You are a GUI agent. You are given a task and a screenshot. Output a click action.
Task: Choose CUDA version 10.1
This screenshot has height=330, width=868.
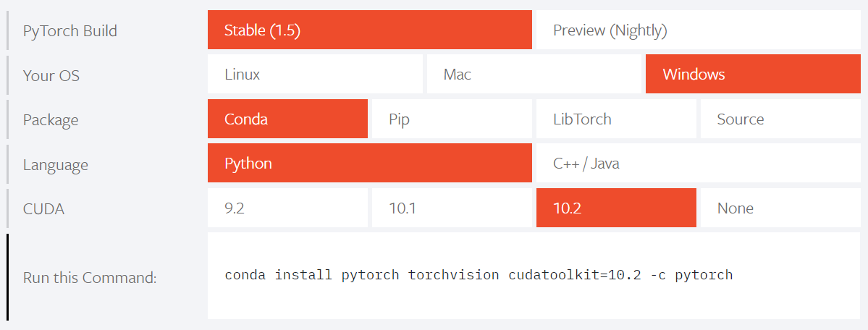pyautogui.click(x=452, y=208)
